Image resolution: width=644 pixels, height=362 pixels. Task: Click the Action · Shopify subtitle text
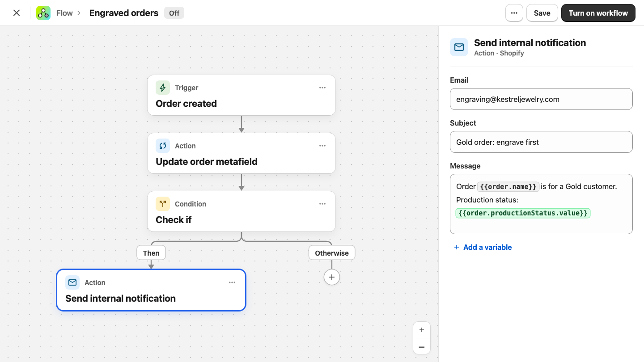click(499, 53)
